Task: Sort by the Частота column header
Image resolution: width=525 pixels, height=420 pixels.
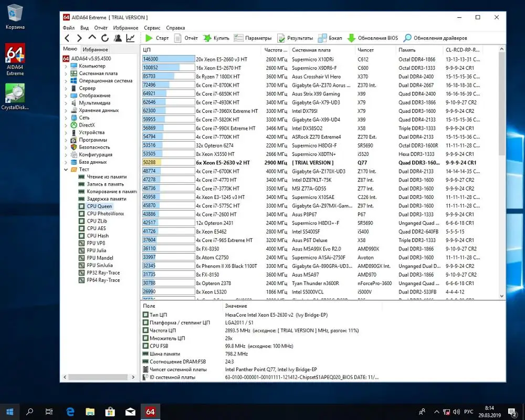Action: pos(275,50)
